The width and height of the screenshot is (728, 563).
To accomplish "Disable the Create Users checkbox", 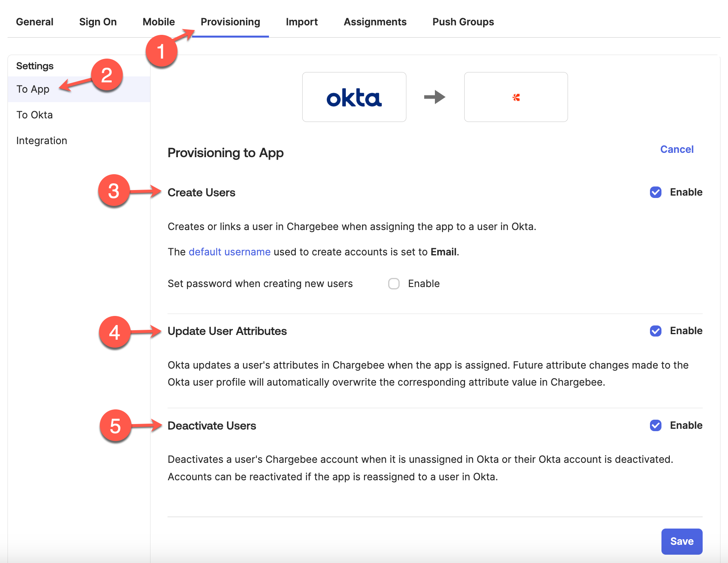I will [656, 192].
